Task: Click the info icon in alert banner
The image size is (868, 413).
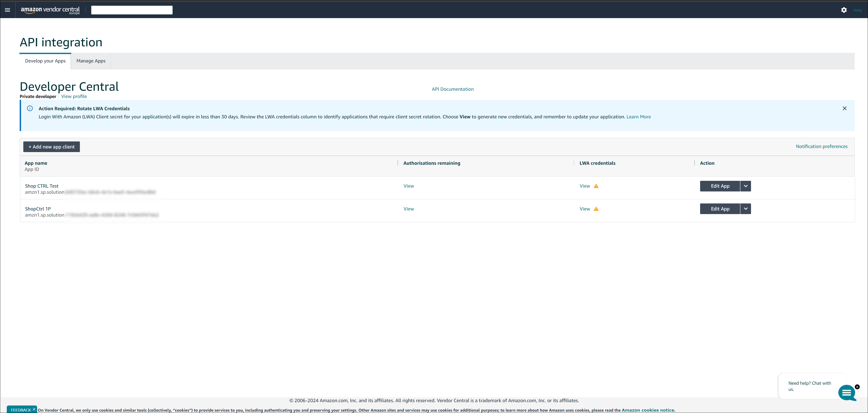Action: (x=30, y=108)
